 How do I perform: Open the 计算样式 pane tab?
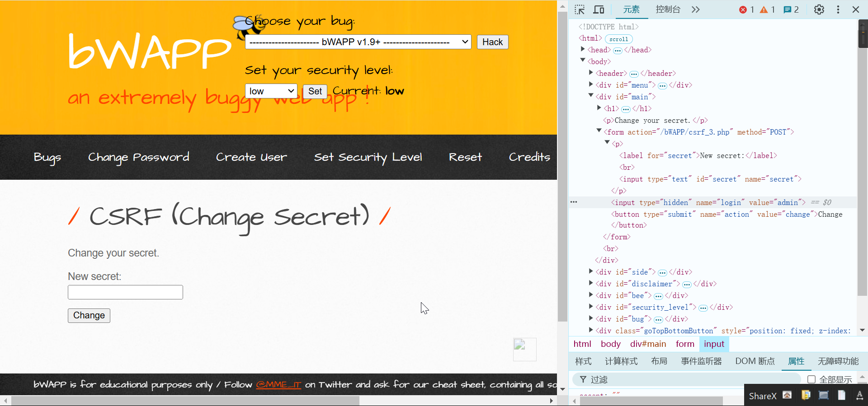point(621,361)
